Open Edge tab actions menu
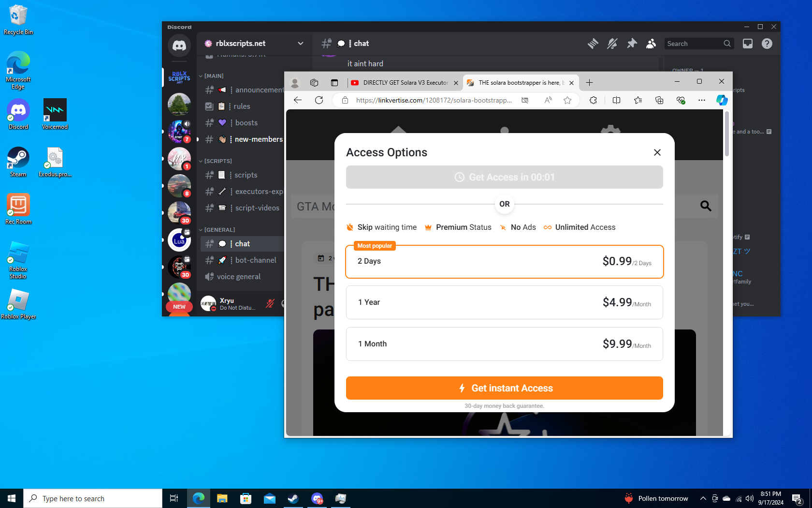This screenshot has width=812, height=508. point(334,83)
